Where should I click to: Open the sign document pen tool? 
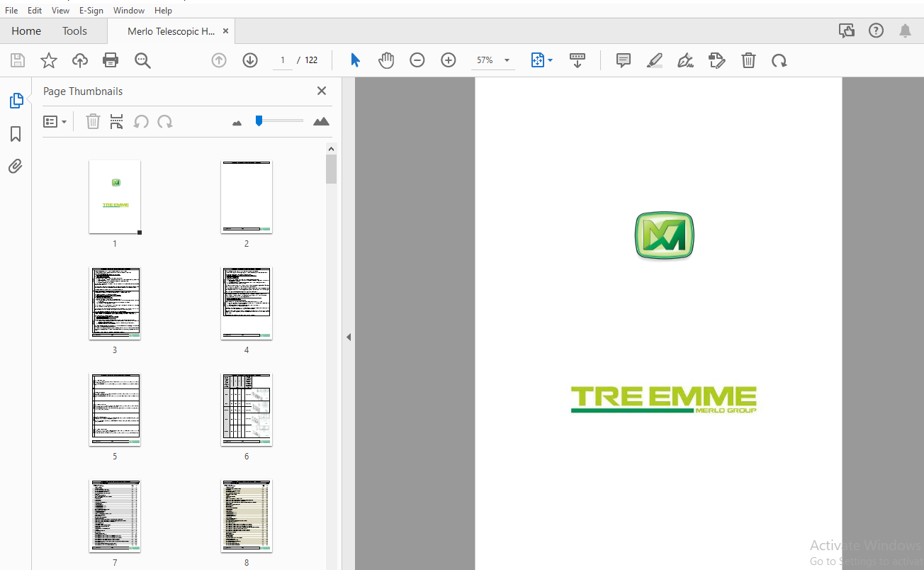685,60
